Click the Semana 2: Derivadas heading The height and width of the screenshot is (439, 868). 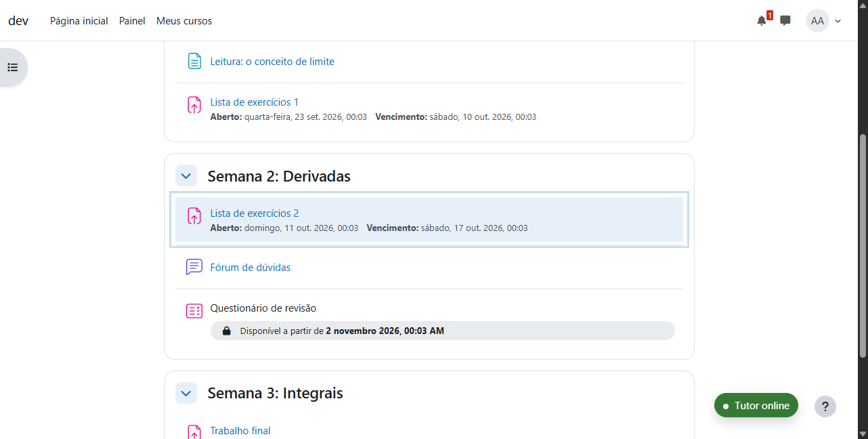[x=279, y=176]
